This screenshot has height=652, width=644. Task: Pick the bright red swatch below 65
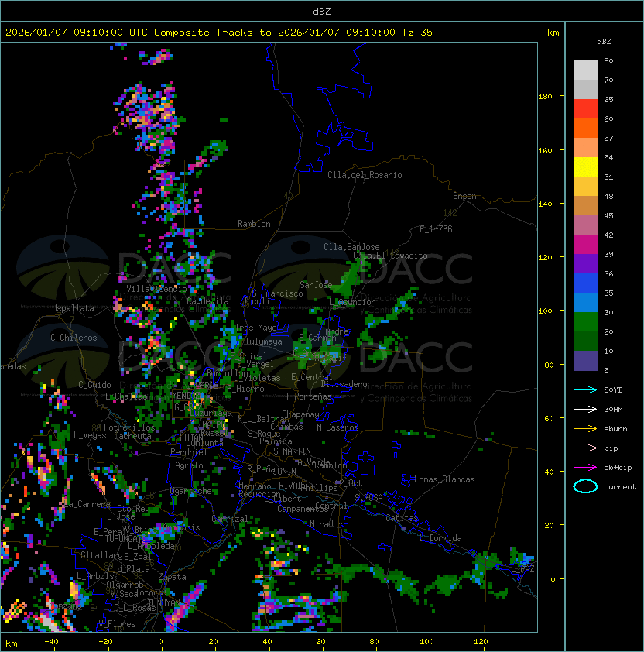(585, 109)
